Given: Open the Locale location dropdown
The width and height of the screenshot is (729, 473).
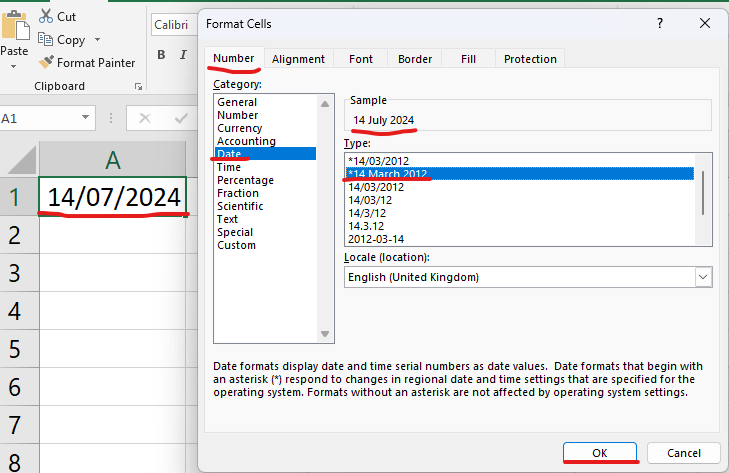Looking at the screenshot, I should (x=703, y=277).
